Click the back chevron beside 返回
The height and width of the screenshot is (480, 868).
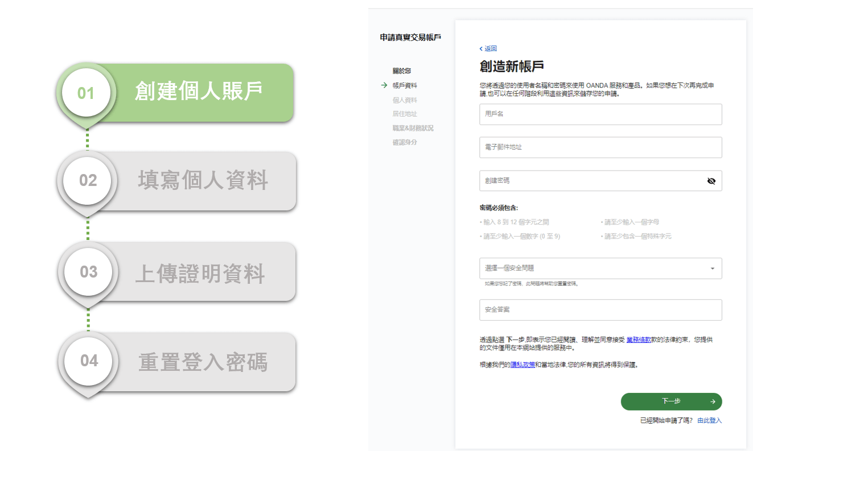tap(482, 48)
